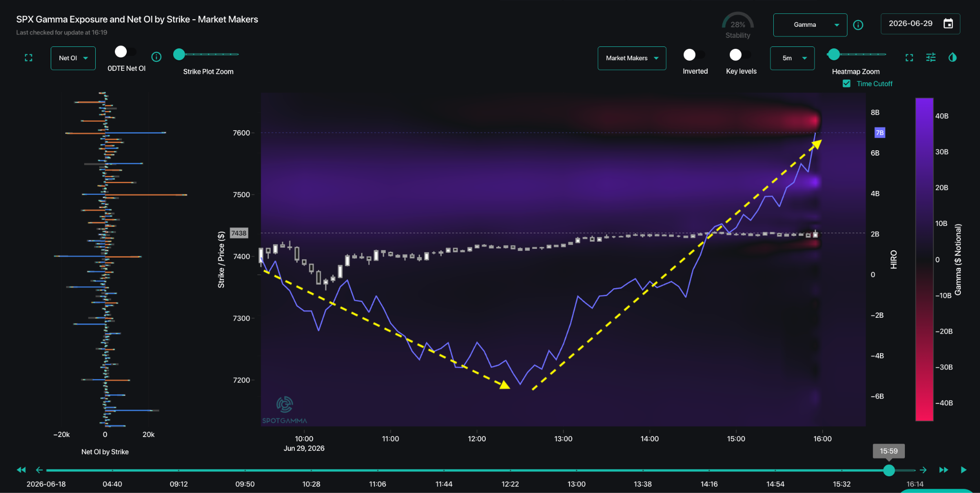
Task: Click 28% Stability gauge
Action: [x=738, y=25]
